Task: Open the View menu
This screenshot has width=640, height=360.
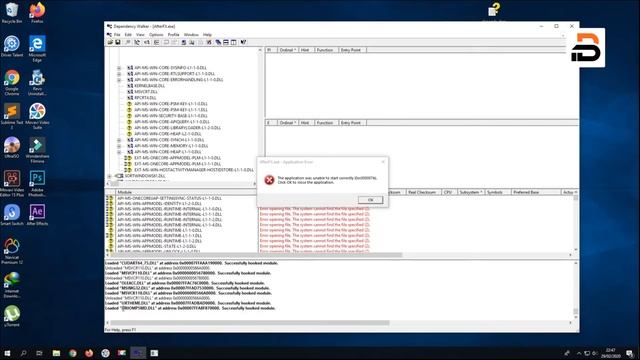Action: [x=140, y=35]
